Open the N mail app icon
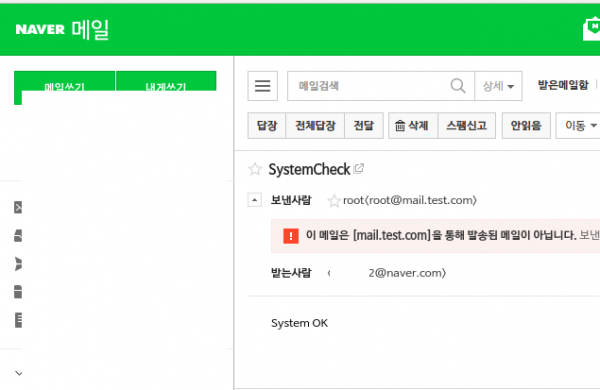The width and height of the screenshot is (600, 390). point(592,29)
